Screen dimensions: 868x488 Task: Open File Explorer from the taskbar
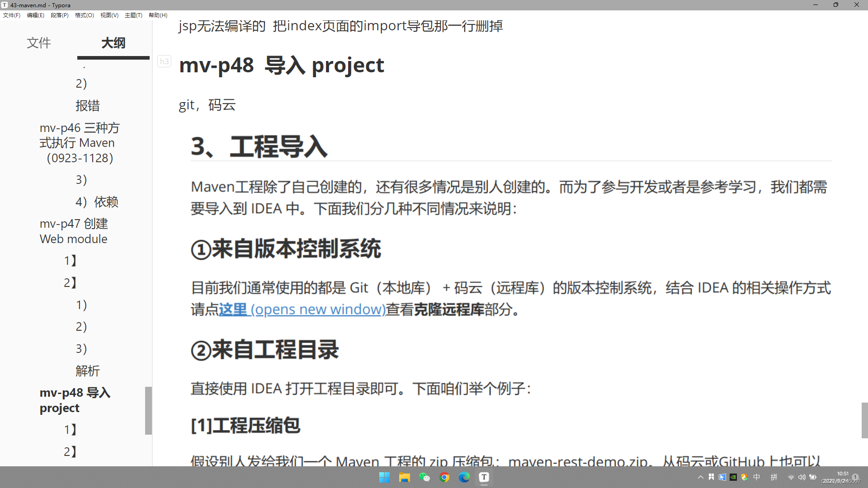pos(404,477)
